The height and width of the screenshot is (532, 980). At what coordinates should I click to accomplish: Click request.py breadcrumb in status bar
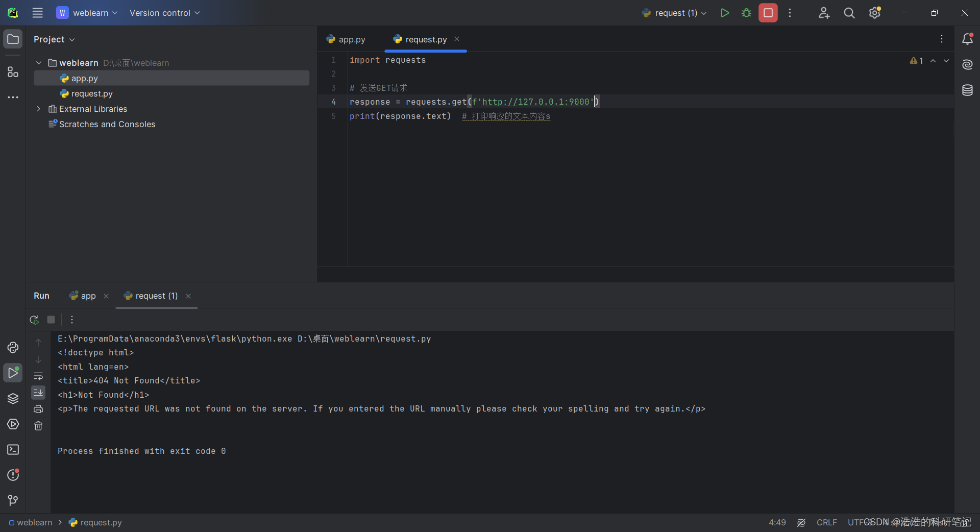pos(95,522)
